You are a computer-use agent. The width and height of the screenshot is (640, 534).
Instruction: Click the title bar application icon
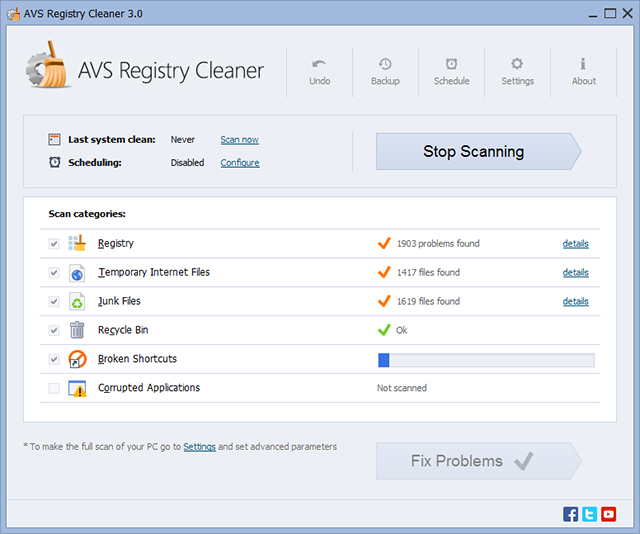pos(13,14)
